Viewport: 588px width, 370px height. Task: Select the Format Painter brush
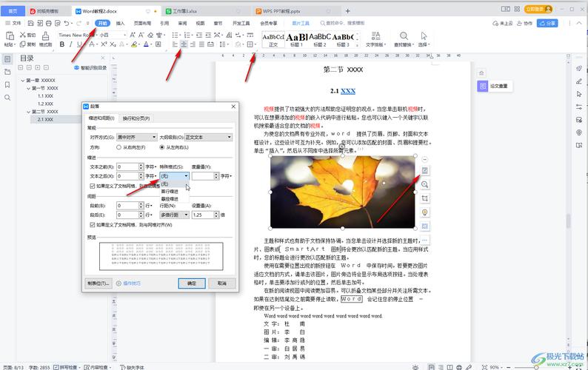[x=45, y=36]
